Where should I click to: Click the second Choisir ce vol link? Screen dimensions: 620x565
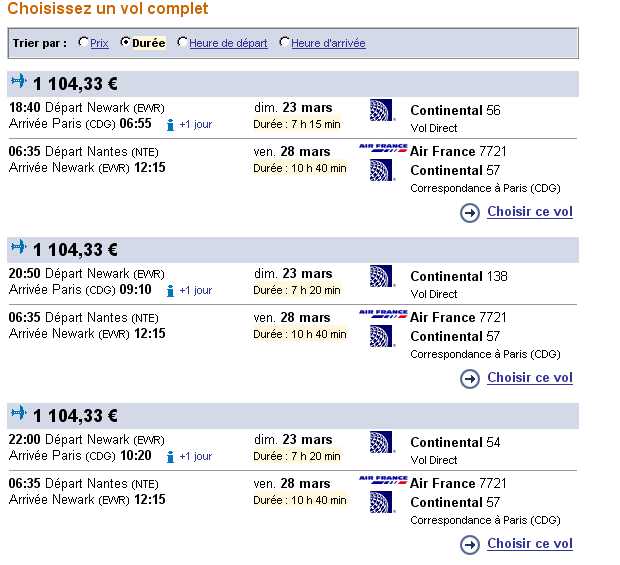click(529, 378)
